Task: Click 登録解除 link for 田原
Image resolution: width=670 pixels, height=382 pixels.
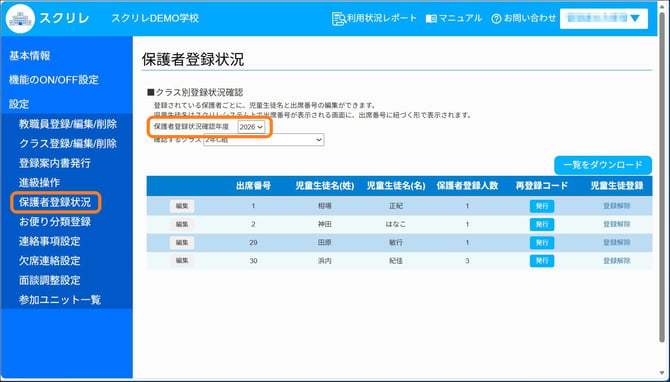Action: 617,243
